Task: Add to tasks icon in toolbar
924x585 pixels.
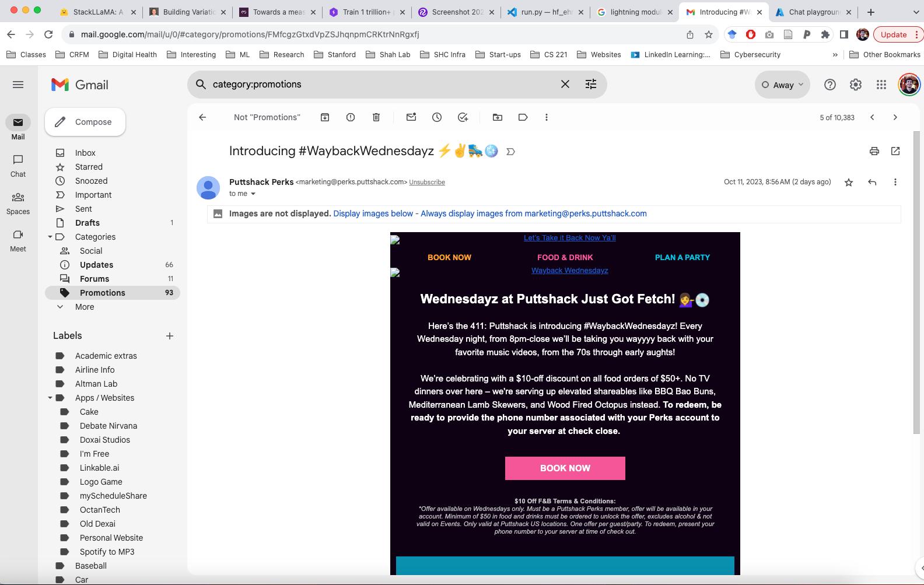Action: [463, 117]
